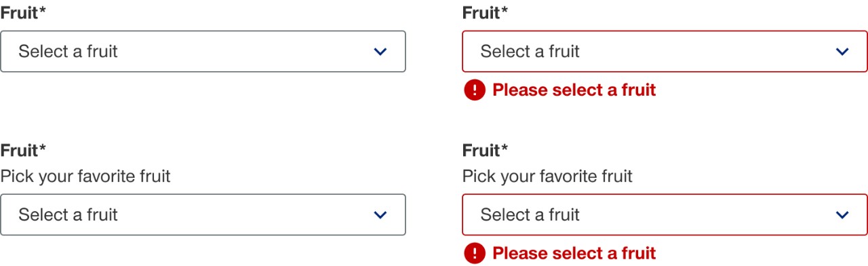Click 'Pick your favorite fruit' helper above gray dropdown
868x266 pixels.
point(85,176)
